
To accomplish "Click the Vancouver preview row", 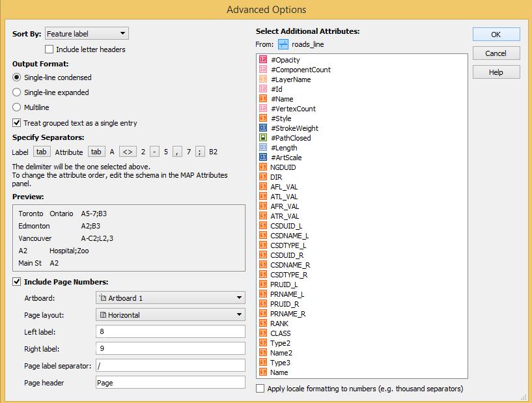I will [x=66, y=238].
